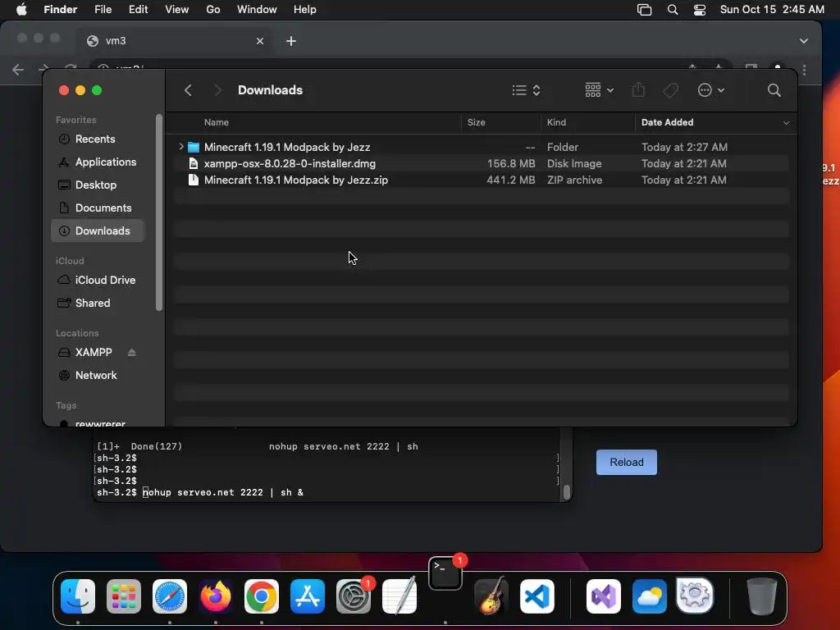This screenshot has height=630, width=840.
Task: Open Downloads in Finder sidebar
Action: [98, 231]
